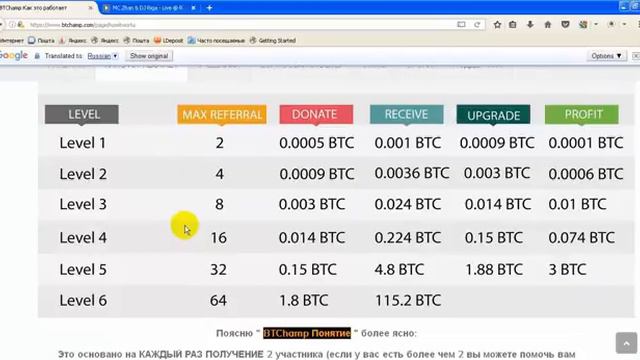Click the 4.8 BTC receive value
This screenshot has width=640, height=360.
pyautogui.click(x=399, y=269)
